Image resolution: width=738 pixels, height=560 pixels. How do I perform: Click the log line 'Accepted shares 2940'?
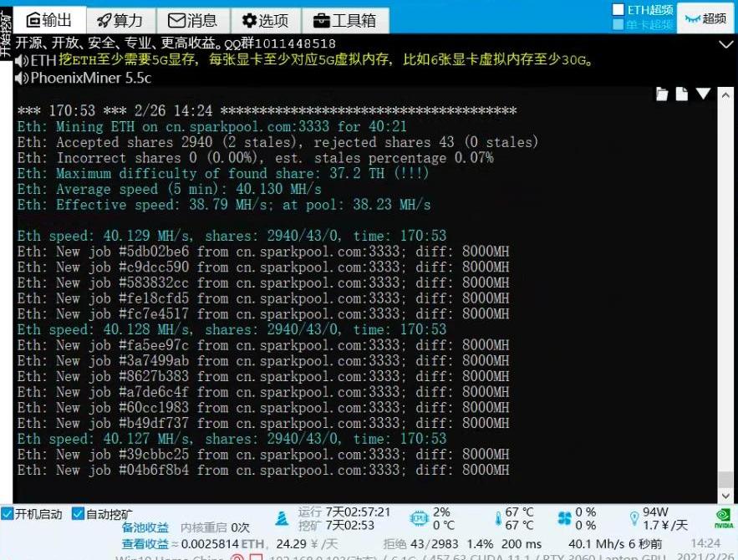pyautogui.click(x=277, y=142)
